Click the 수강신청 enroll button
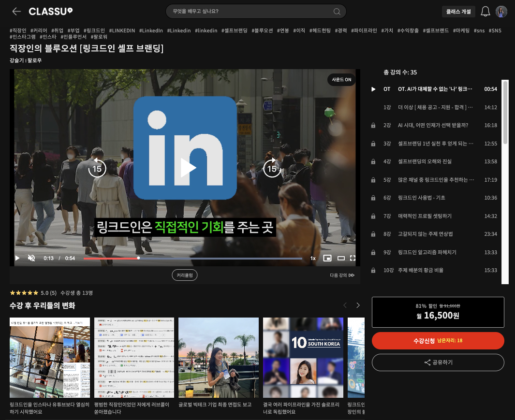515x420 pixels. [438, 341]
